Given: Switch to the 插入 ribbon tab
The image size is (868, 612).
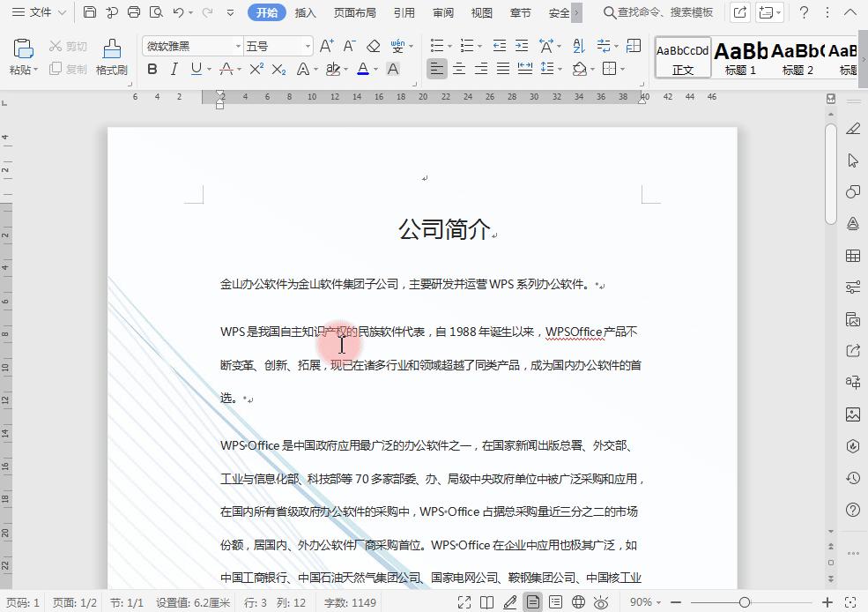Looking at the screenshot, I should coord(304,11).
